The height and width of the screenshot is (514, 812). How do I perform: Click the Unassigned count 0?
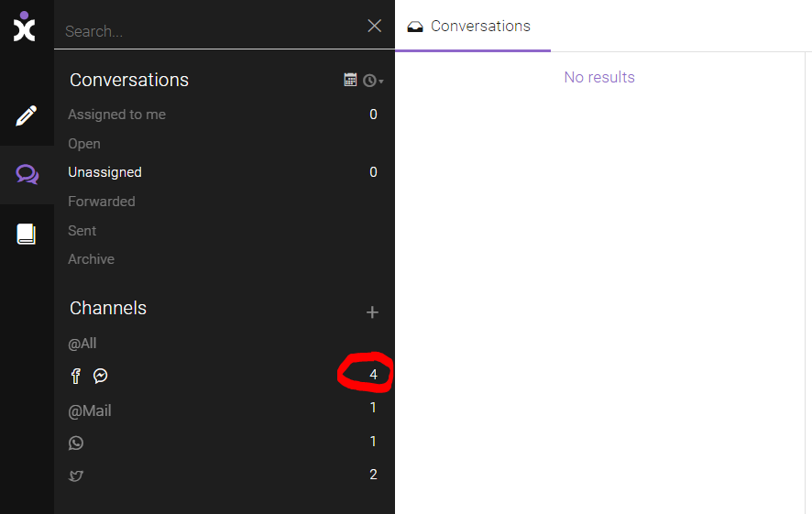373,172
